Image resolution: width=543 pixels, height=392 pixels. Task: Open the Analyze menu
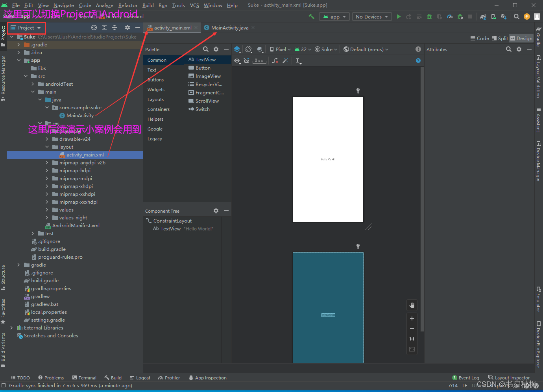point(104,5)
